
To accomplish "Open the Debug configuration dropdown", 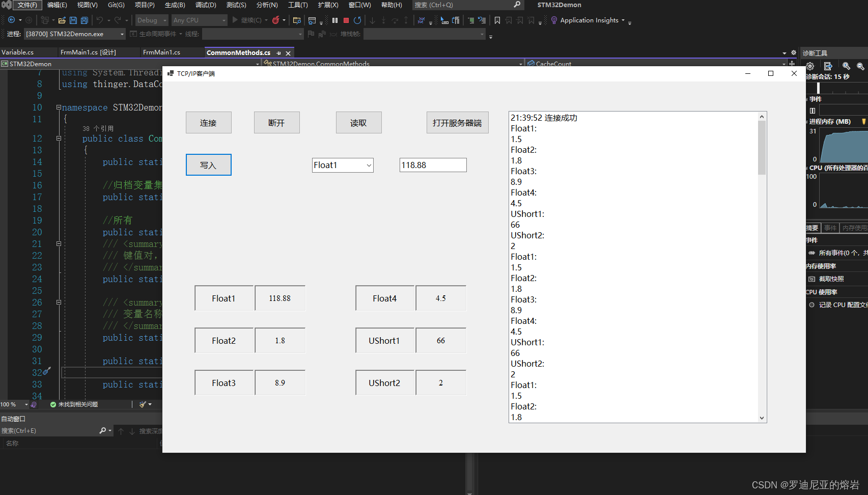I will coord(151,20).
